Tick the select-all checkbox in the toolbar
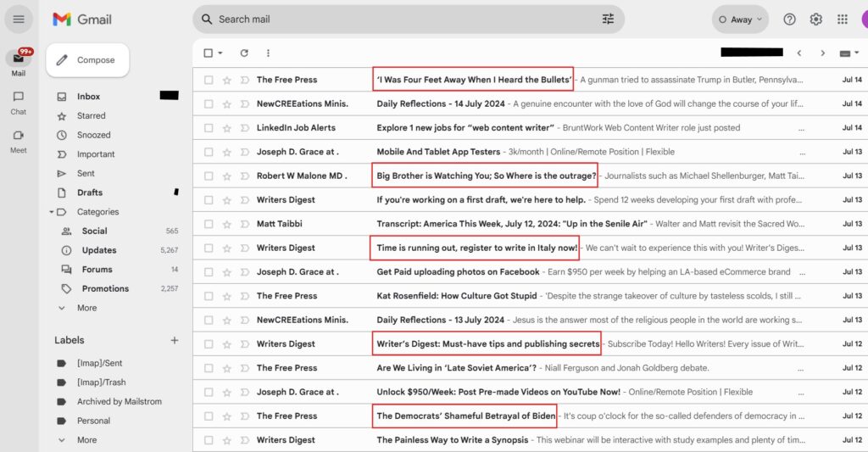Image resolution: width=868 pixels, height=452 pixels. [209, 53]
